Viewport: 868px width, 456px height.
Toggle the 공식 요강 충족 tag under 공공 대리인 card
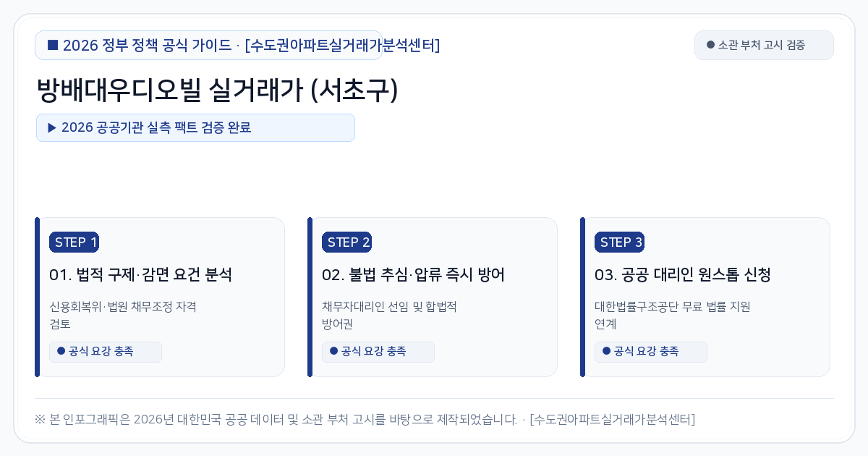pyautogui.click(x=651, y=352)
